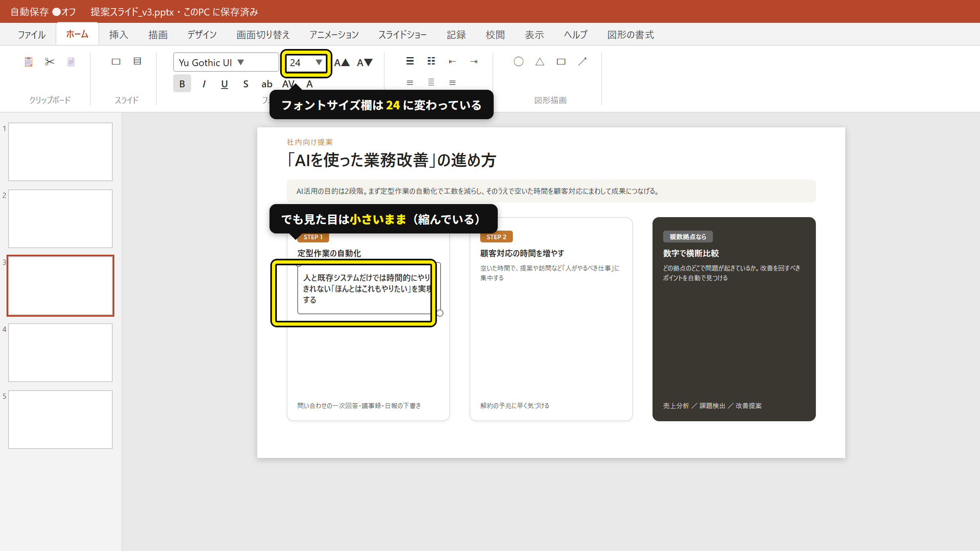The height and width of the screenshot is (551, 980).
Task: Click the Copy document icon
Action: pos(71,62)
